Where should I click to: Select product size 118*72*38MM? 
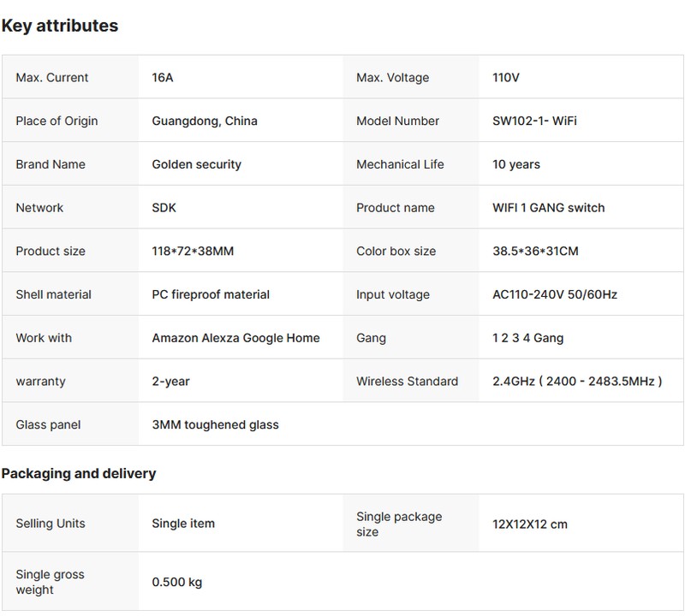point(193,252)
